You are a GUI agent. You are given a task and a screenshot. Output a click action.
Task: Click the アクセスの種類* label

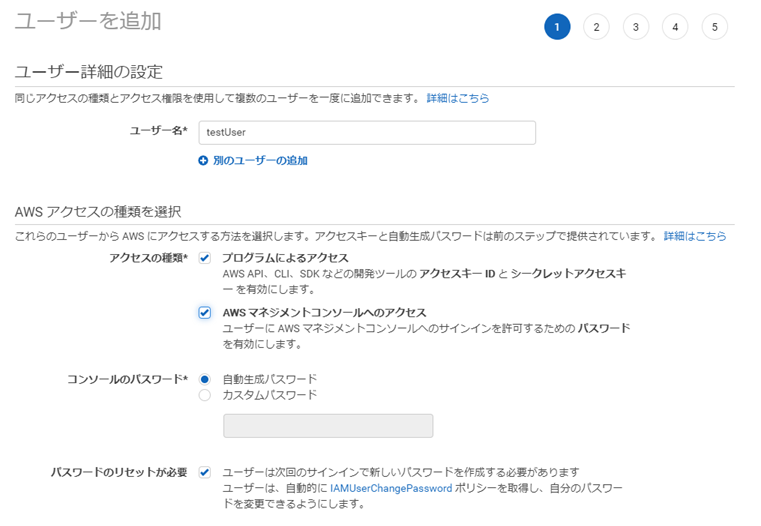(149, 258)
